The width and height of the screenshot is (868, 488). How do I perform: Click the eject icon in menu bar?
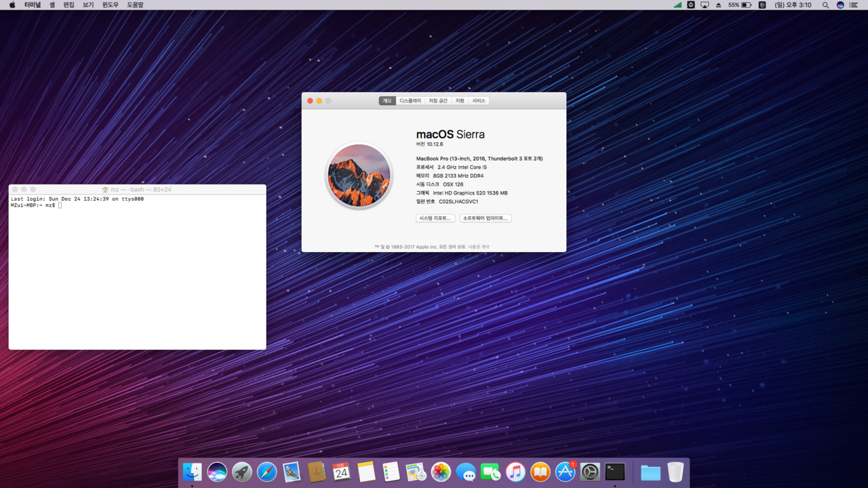pos(718,5)
